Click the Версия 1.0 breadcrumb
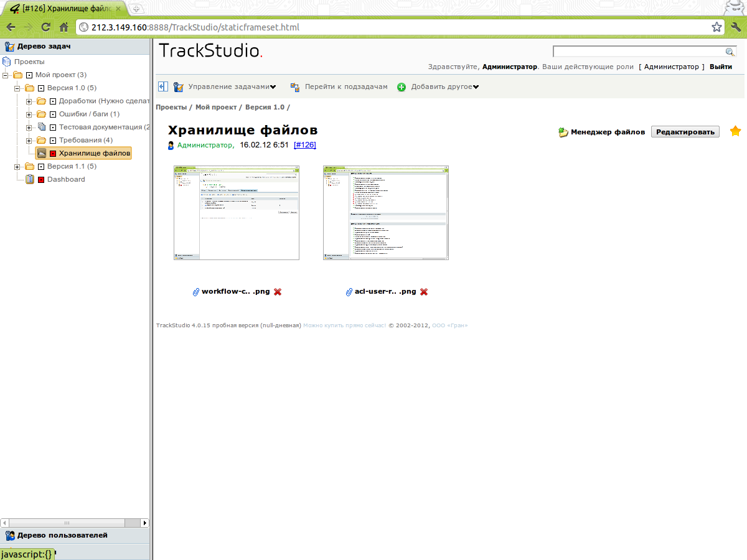Image resolution: width=747 pixels, height=560 pixels. coord(265,107)
